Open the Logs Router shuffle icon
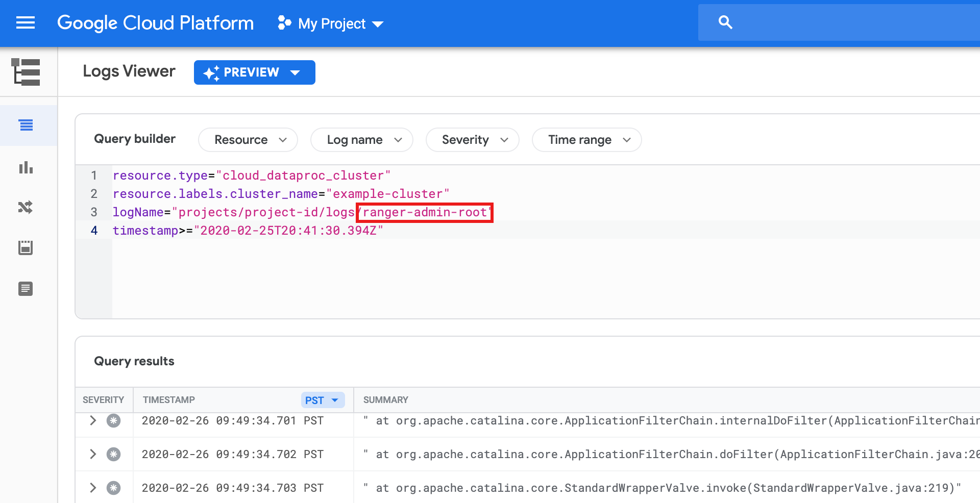The image size is (980, 503). pyautogui.click(x=26, y=207)
